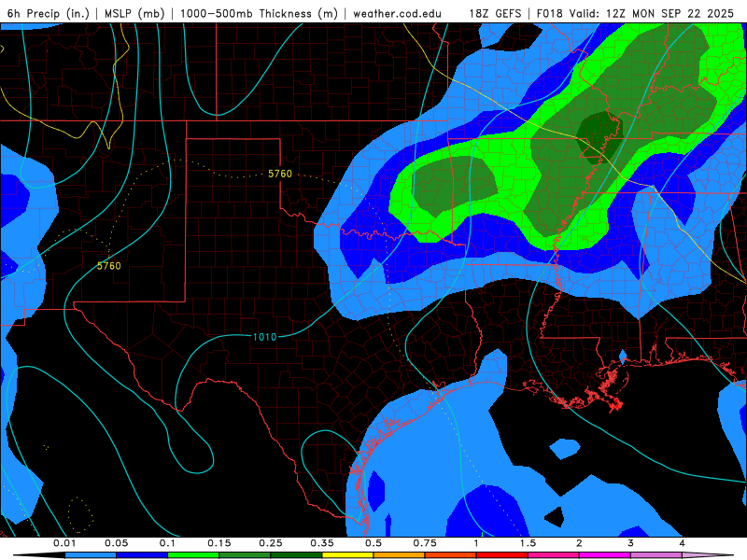The width and height of the screenshot is (747, 560).
Task: Click the 0.1 legend value
Action: [x=167, y=543]
